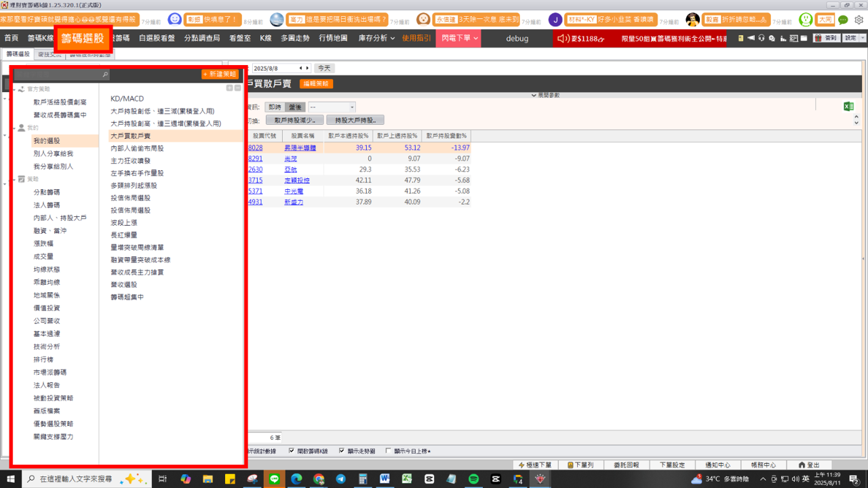Open the 行情地圖 menu item

click(x=333, y=39)
